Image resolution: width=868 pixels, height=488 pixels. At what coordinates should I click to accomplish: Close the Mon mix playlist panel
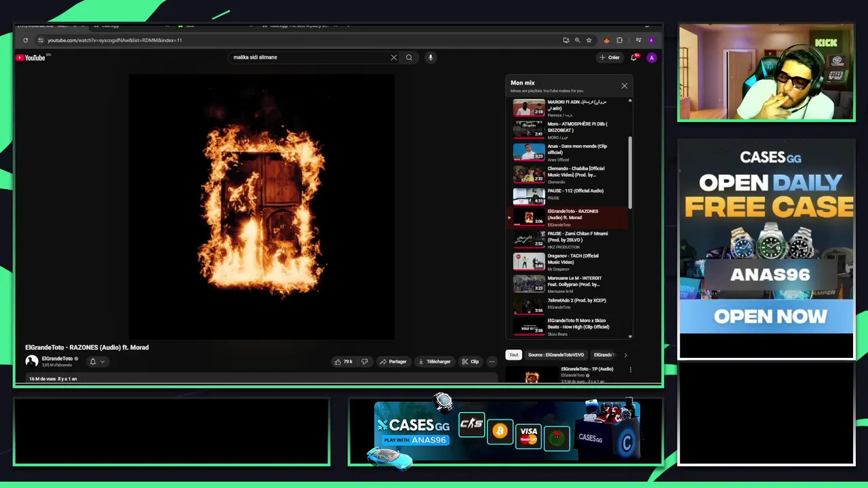(625, 86)
